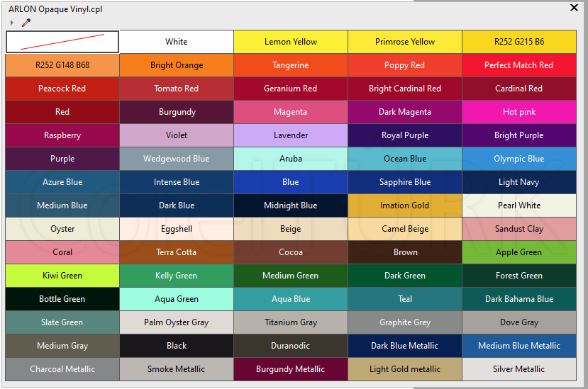The width and height of the screenshot is (588, 389).
Task: Close the ARLON Opaque Vinyl palette
Action: (x=574, y=8)
